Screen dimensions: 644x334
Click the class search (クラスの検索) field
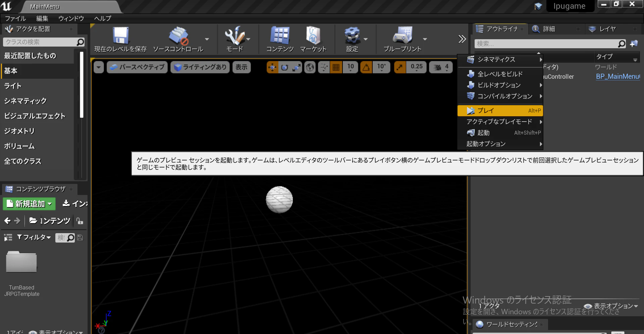[44, 42]
